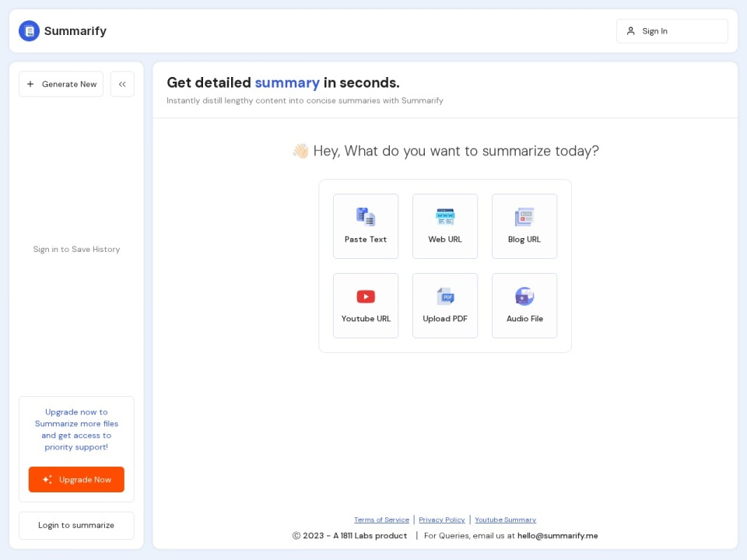Select the Audio File card
The width and height of the screenshot is (747, 560).
coord(524,306)
